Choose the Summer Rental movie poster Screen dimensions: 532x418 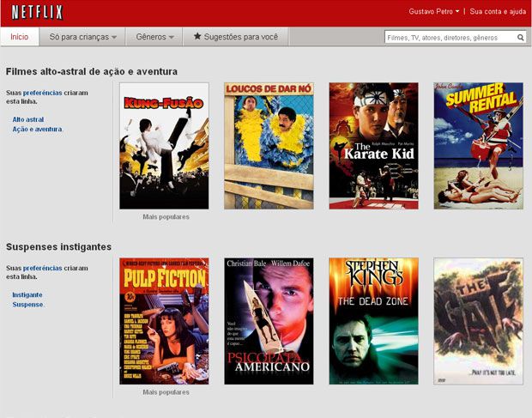[478, 146]
